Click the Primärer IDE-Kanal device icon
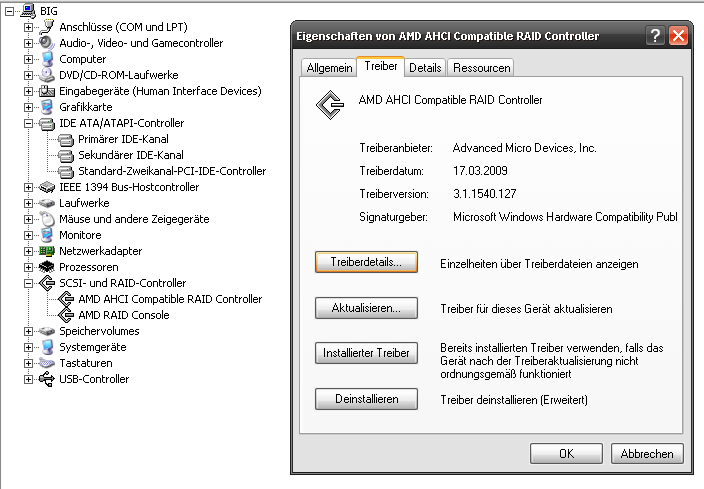Image resolution: width=704 pixels, height=489 pixels. click(66, 140)
